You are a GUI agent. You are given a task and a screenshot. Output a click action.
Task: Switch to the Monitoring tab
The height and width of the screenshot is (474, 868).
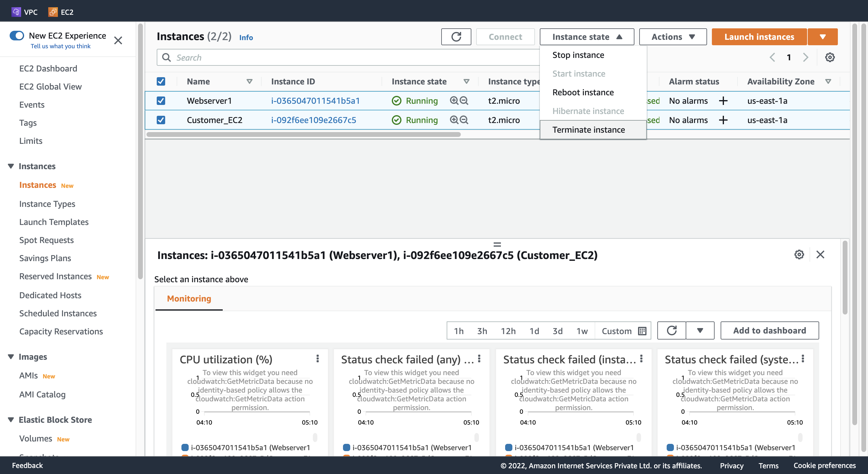(189, 299)
